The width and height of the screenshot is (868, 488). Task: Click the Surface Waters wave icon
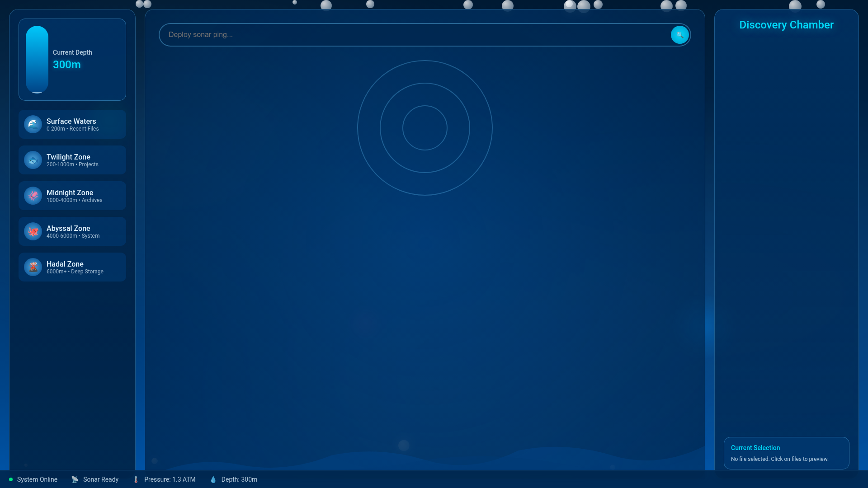pyautogui.click(x=33, y=124)
